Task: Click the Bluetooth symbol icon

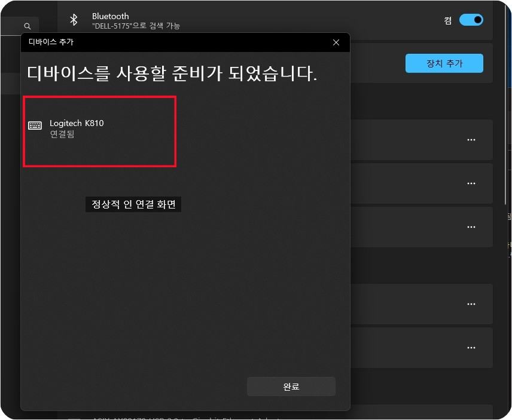Action: (74, 20)
